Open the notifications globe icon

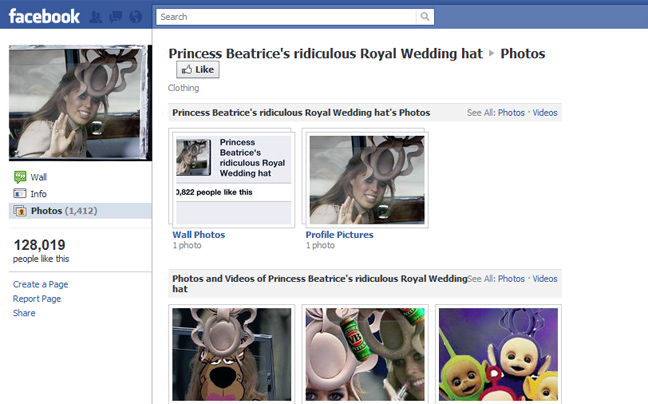133,17
